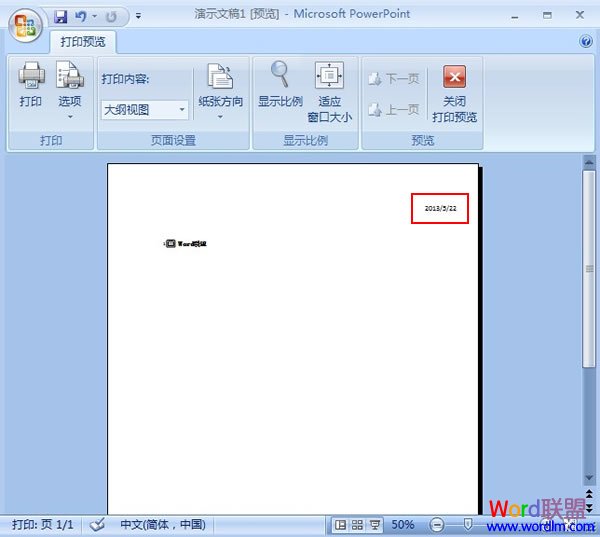Click the vertical scrollbar up arrow
The image size is (600, 537).
[589, 162]
